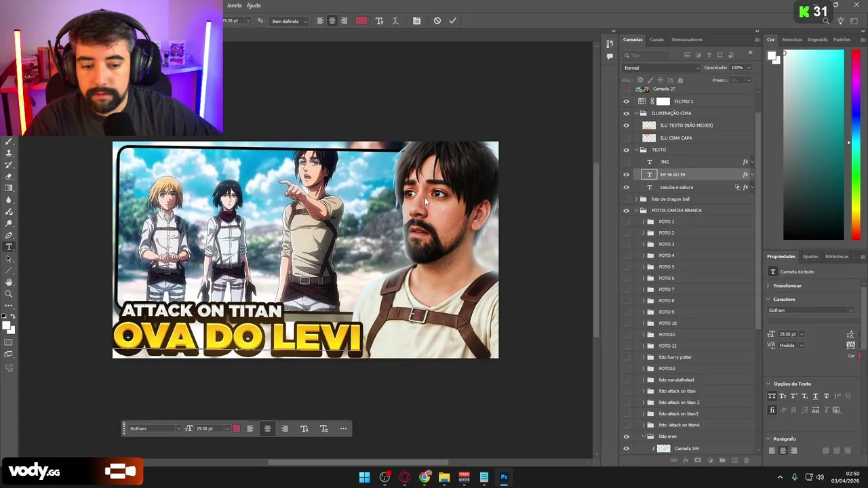The image size is (868, 488).
Task: Click the create new group folder icon
Action: pyautogui.click(x=722, y=460)
